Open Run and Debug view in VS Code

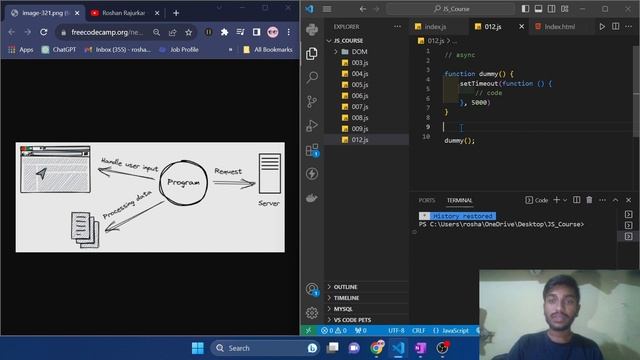[x=312, y=125]
